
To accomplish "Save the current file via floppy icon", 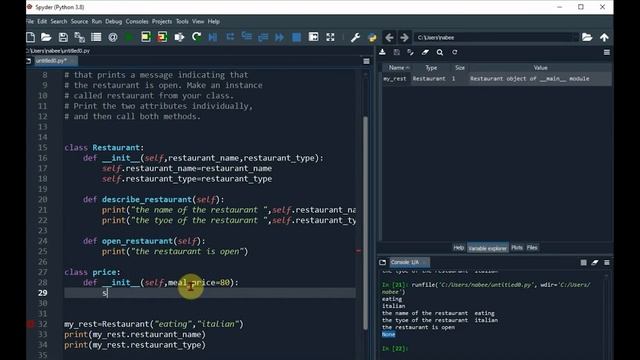I will coord(63,38).
